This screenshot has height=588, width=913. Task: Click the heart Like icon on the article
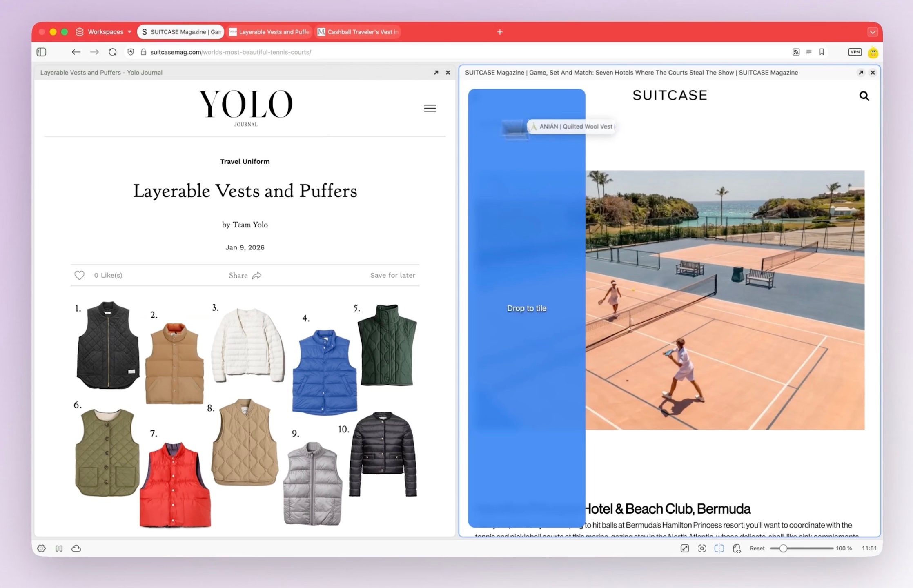click(79, 275)
